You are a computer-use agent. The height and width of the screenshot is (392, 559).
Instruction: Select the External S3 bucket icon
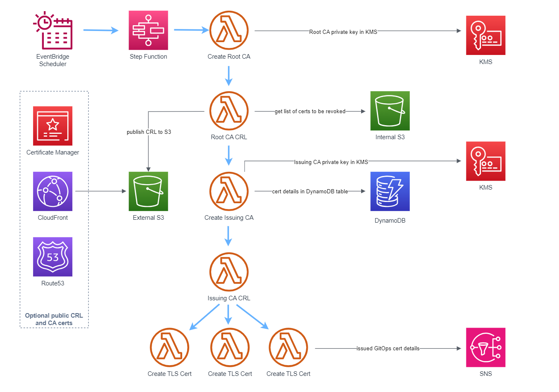[x=148, y=191]
